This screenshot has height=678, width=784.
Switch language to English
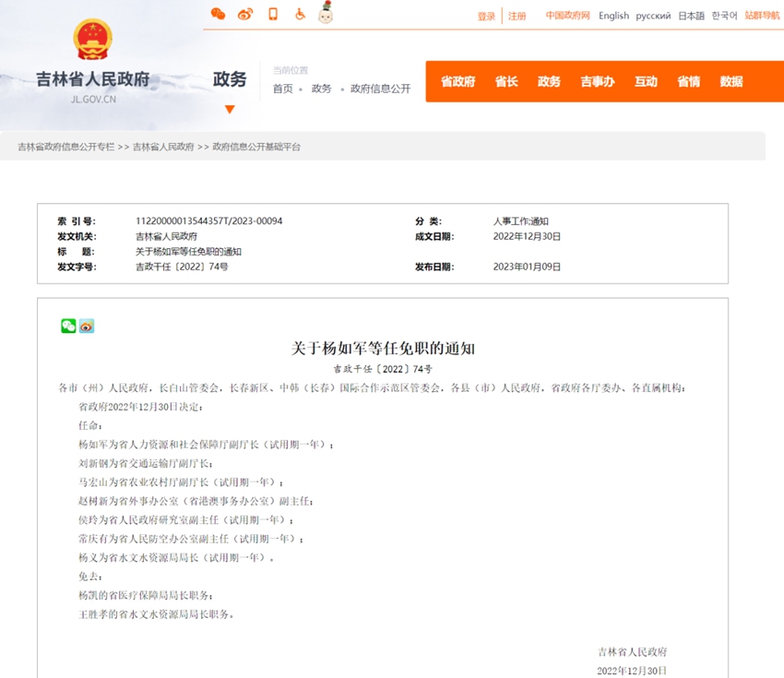pyautogui.click(x=613, y=16)
